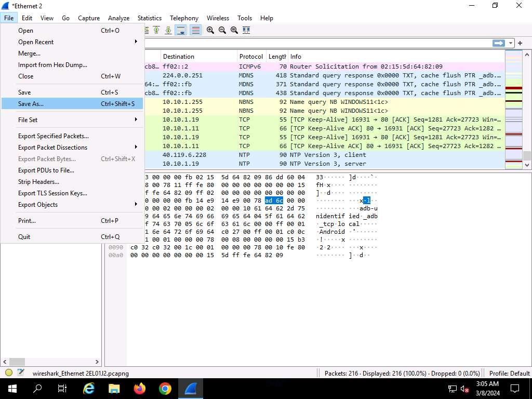Viewport: 532px width, 399px height.
Task: Jump to last packet arrow icon
Action: pyautogui.click(x=168, y=30)
